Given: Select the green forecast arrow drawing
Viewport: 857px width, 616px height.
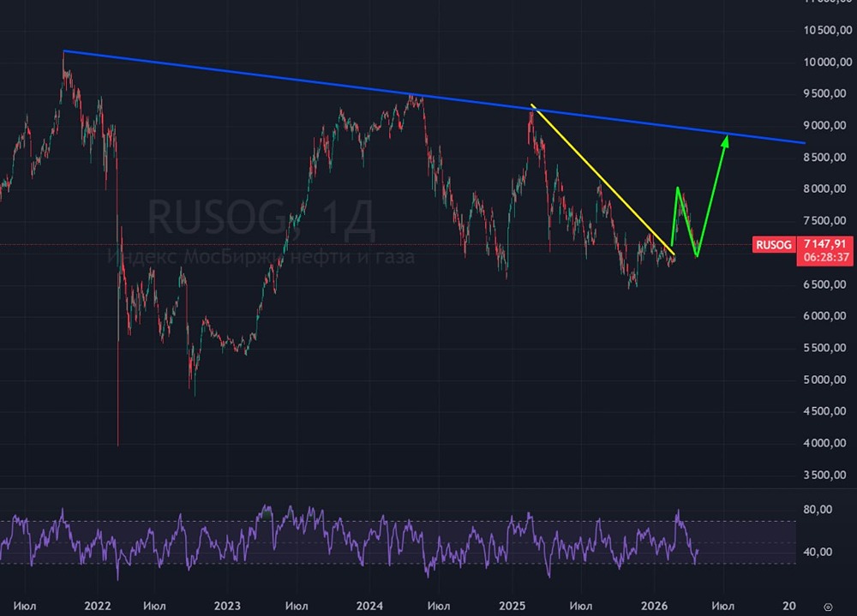Looking at the screenshot, I should [710, 197].
